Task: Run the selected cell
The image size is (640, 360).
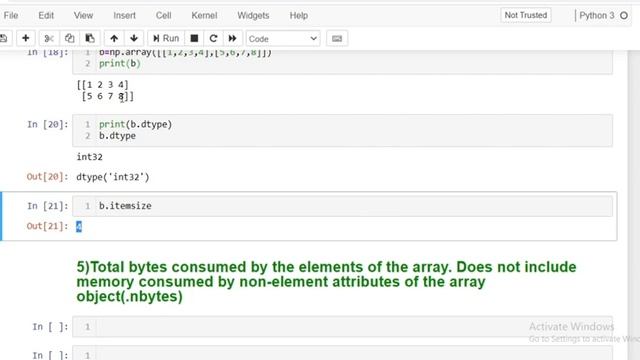Action: tap(166, 38)
